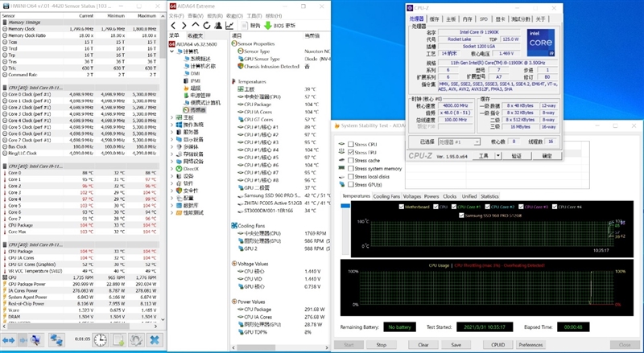Click AIDA64 refresh toolbar icon
This screenshot has width=644, height=353.
[x=207, y=26]
